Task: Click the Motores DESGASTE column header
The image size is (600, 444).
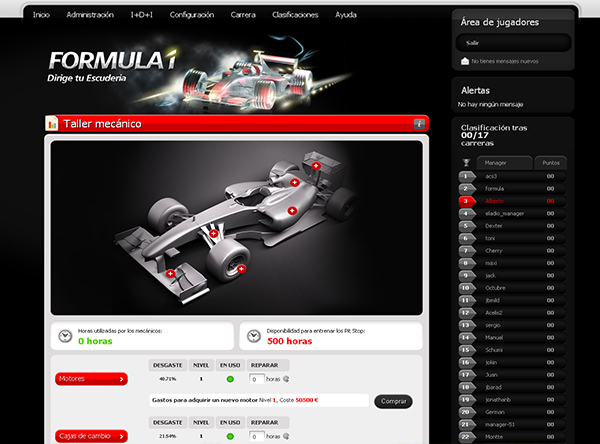Action: [168, 365]
